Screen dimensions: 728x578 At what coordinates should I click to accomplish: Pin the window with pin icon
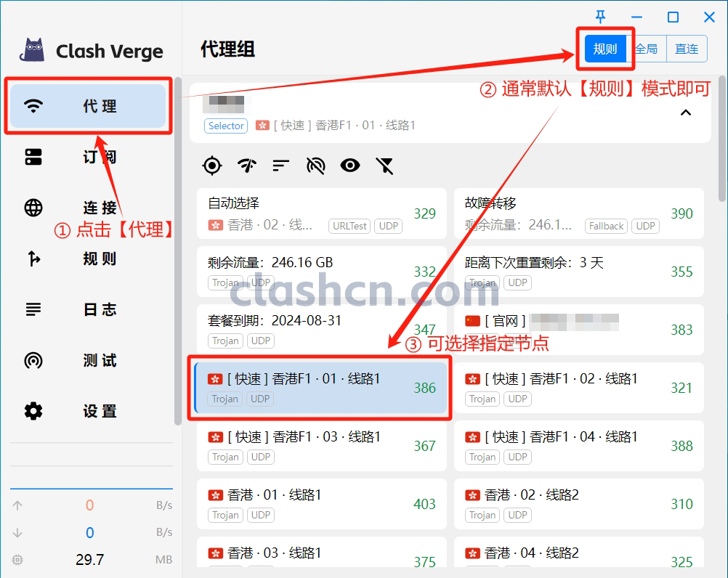point(600,17)
